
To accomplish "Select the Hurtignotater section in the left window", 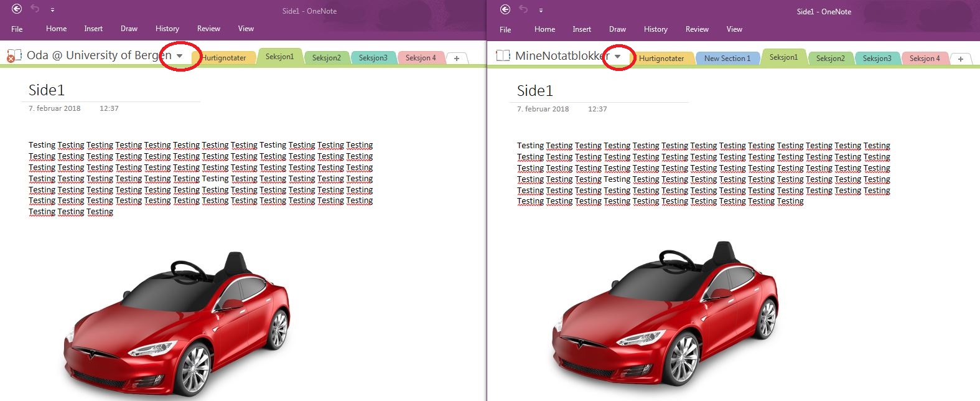I will (224, 58).
